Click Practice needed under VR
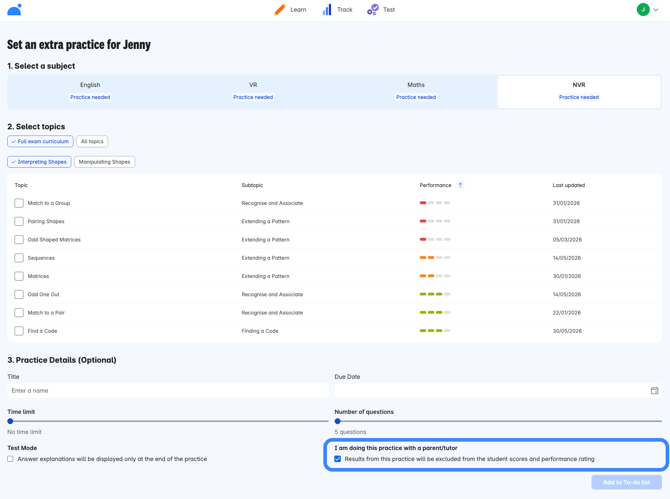The height and width of the screenshot is (499, 670). coord(253,97)
